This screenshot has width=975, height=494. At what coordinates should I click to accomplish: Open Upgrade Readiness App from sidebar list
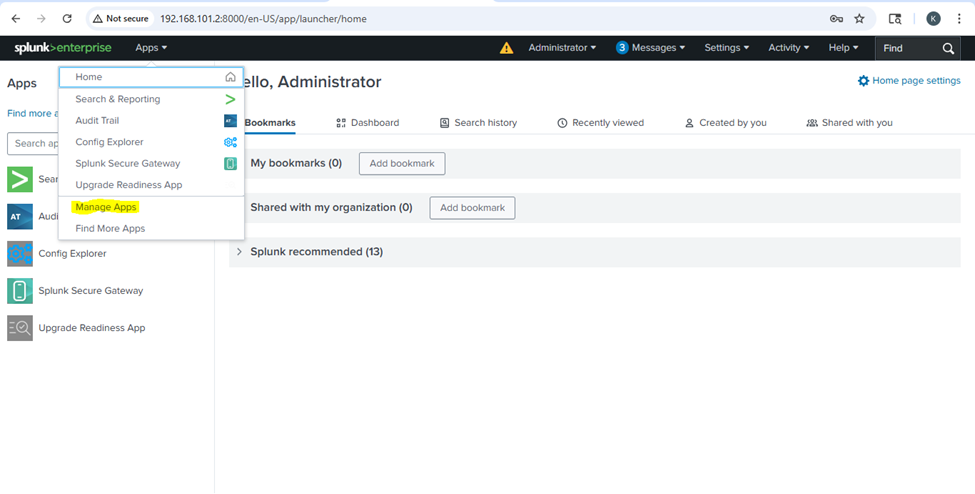[x=92, y=328]
